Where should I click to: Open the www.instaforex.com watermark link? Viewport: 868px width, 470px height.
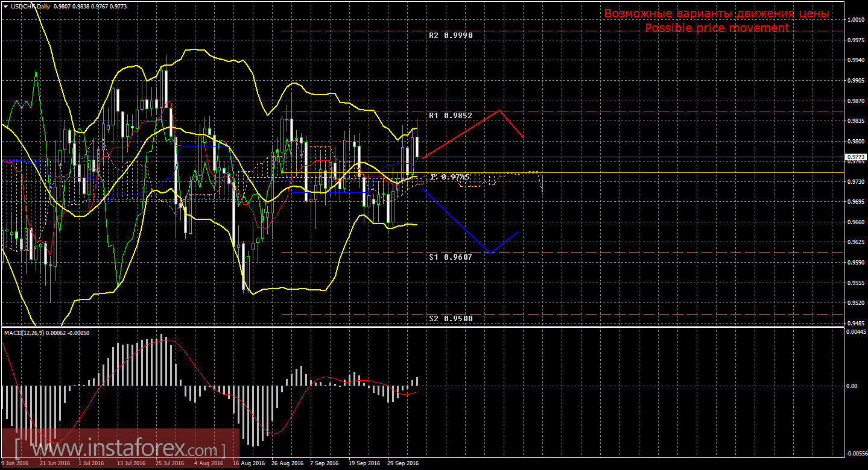121,450
